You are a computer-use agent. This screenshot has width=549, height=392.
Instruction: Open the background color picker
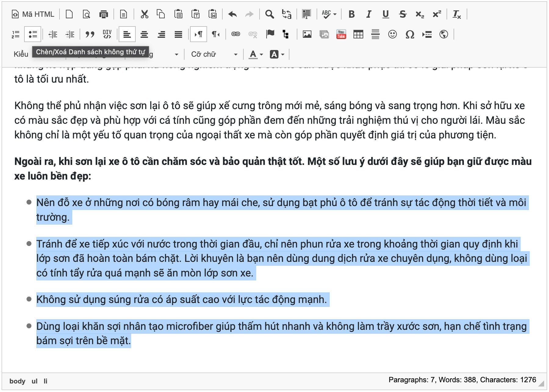point(277,54)
